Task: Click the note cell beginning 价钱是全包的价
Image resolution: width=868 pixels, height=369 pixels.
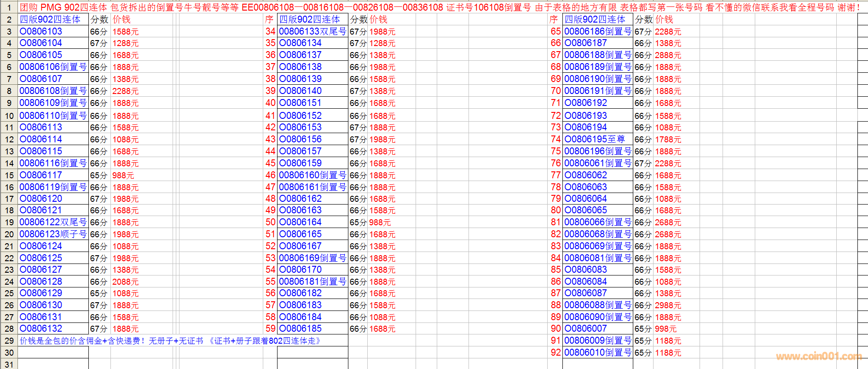Action: coord(170,341)
